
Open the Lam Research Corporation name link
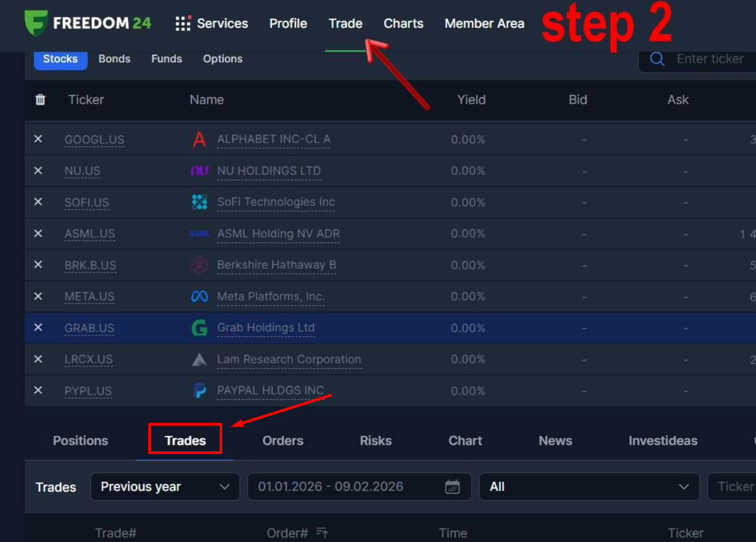(x=289, y=360)
